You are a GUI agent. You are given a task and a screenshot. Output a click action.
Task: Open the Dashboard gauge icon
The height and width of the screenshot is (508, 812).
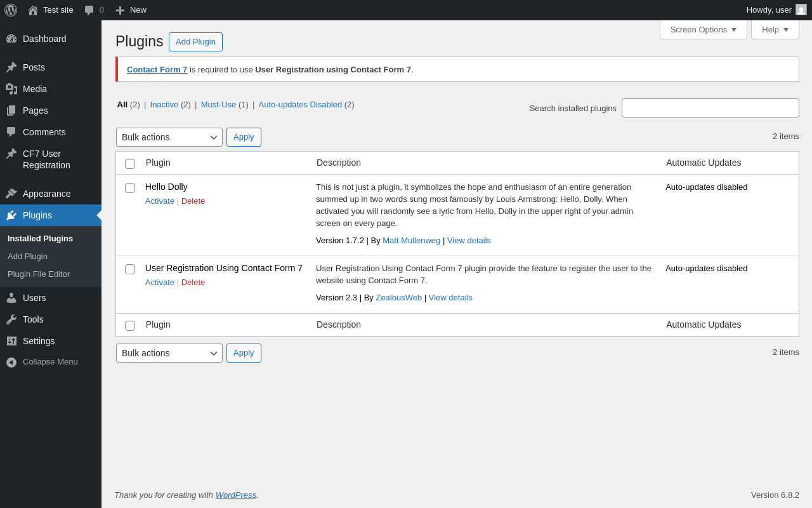pyautogui.click(x=11, y=39)
